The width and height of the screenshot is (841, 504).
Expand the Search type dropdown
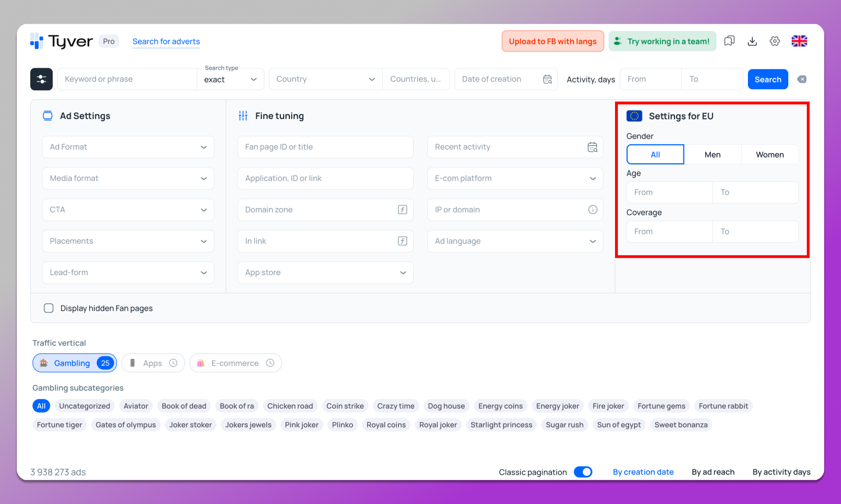pos(230,79)
